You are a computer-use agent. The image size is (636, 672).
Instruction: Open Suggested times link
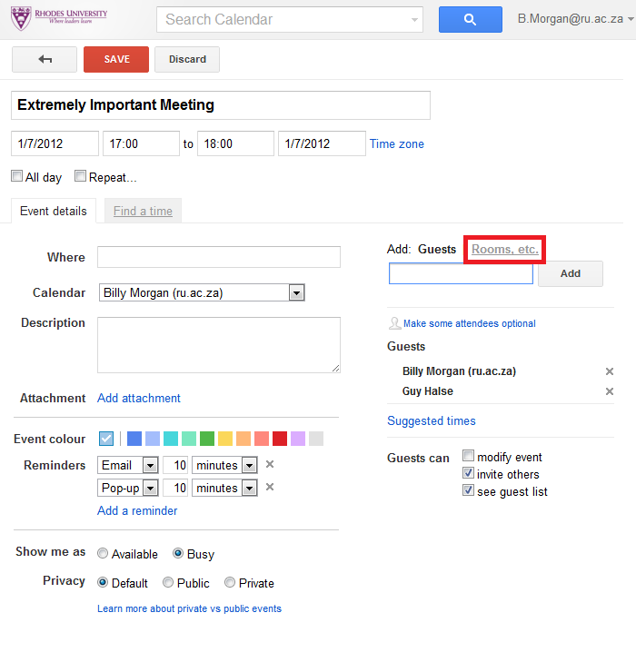pyautogui.click(x=432, y=420)
